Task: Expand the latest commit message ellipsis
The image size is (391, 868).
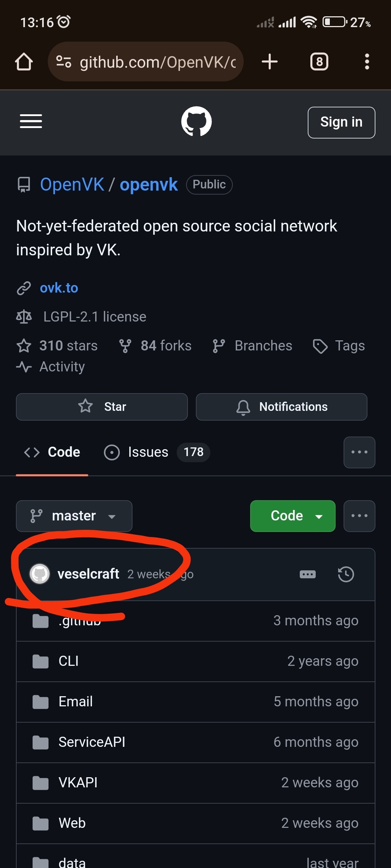Action: 308,574
